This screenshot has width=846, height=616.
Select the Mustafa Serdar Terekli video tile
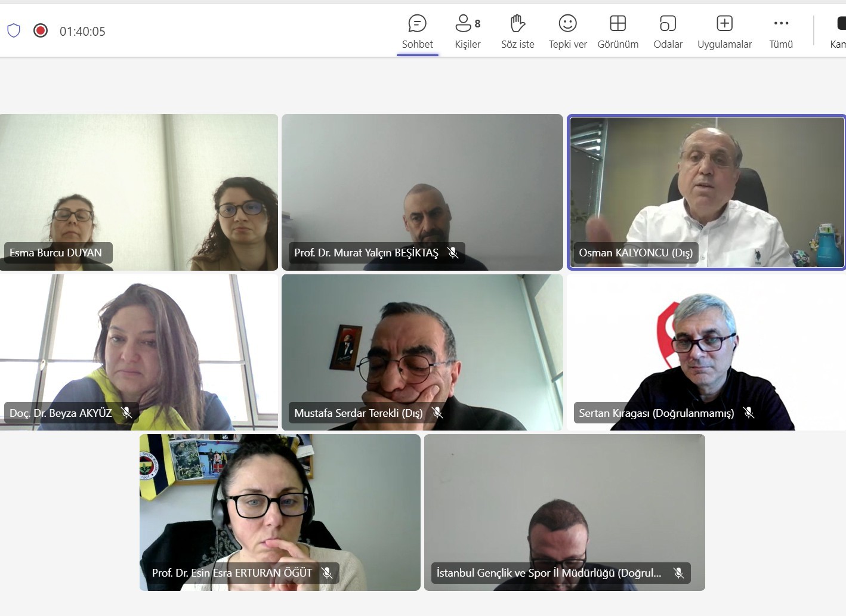(422, 352)
